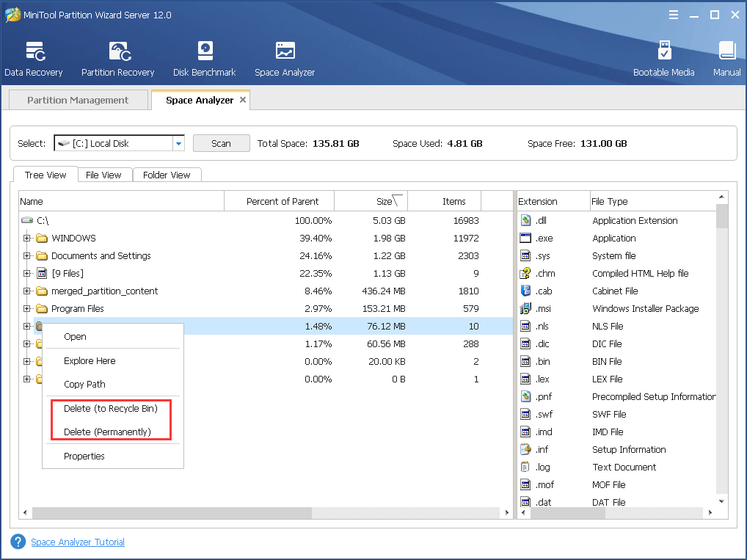Open the Disk Benchmark tool

click(205, 59)
